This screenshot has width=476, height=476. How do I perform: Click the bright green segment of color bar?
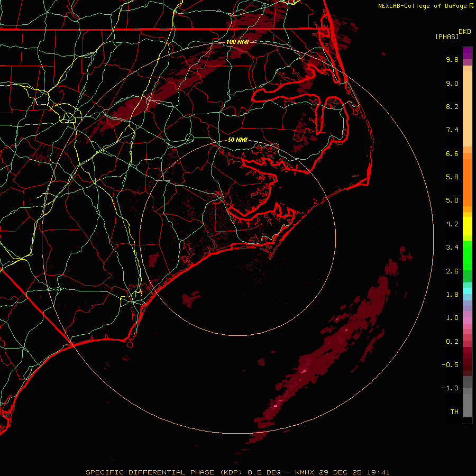[467, 255]
